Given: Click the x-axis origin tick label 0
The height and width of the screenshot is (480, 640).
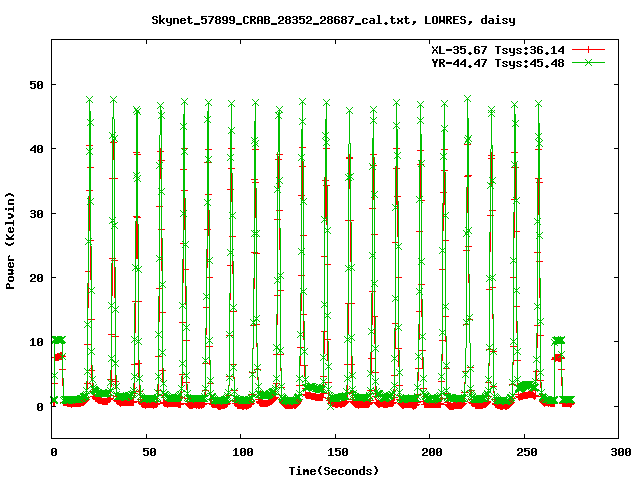Looking at the screenshot, I should point(54,452).
